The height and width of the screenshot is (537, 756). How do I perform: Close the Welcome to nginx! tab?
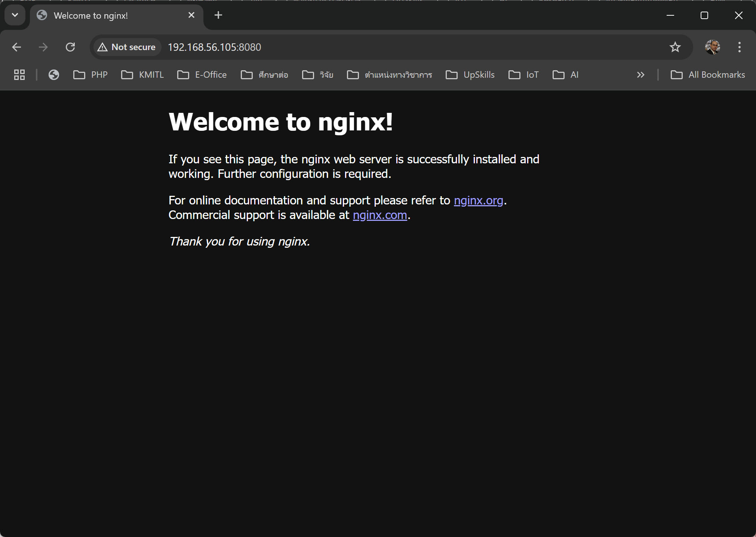(x=191, y=15)
